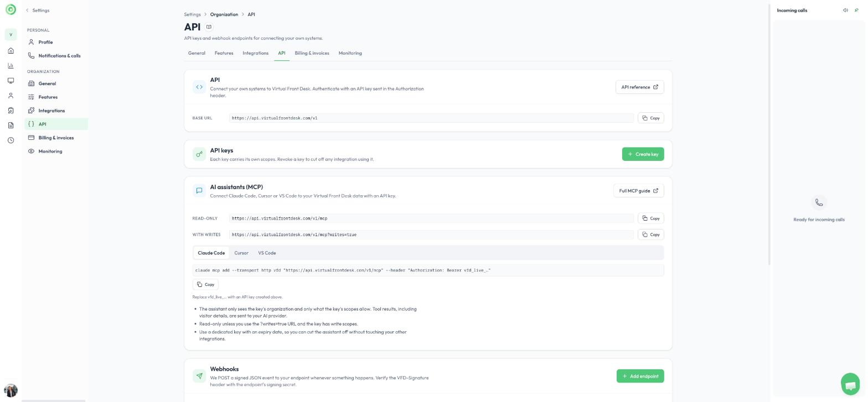This screenshot has height=402, width=868.
Task: Toggle the pin on the Incoming calls panel
Action: pyautogui.click(x=856, y=11)
